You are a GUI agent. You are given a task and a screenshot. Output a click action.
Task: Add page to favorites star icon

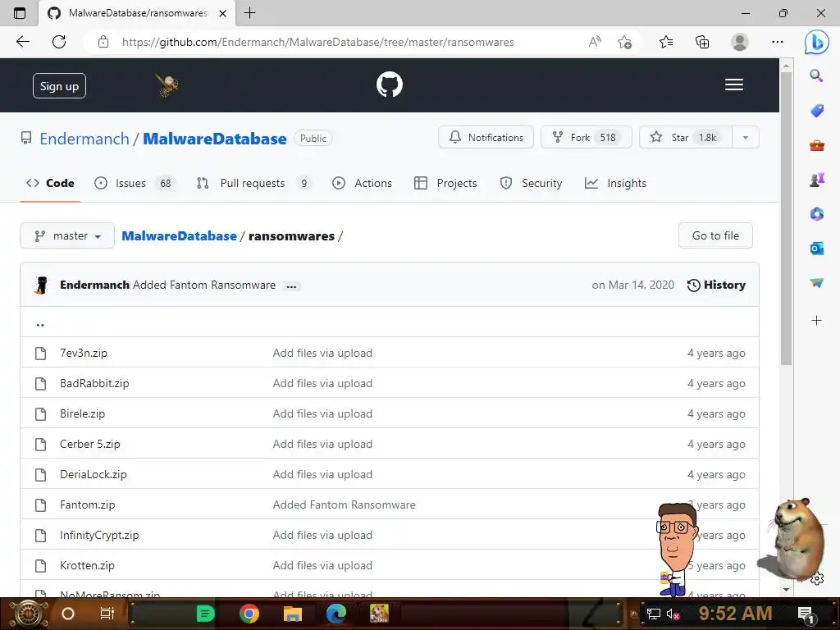pyautogui.click(x=624, y=42)
